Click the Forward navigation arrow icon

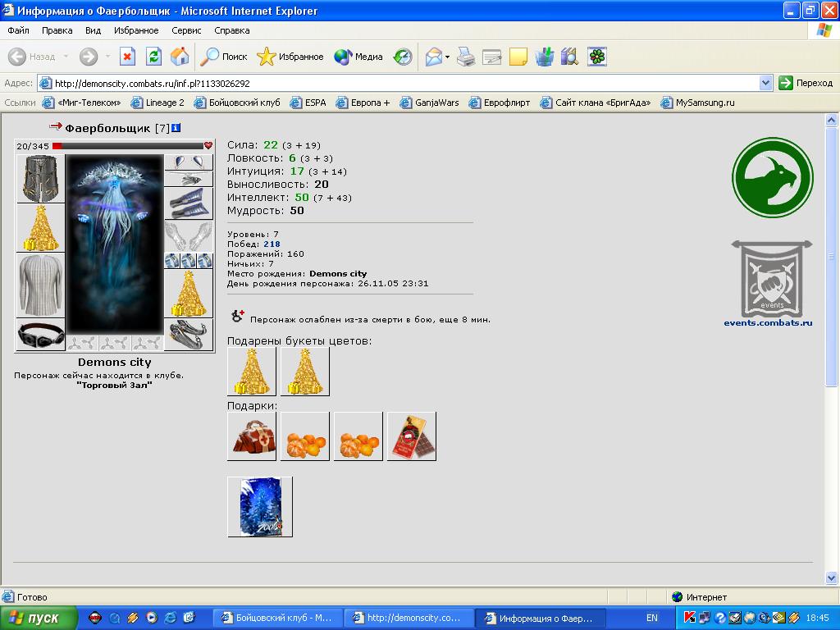click(89, 57)
